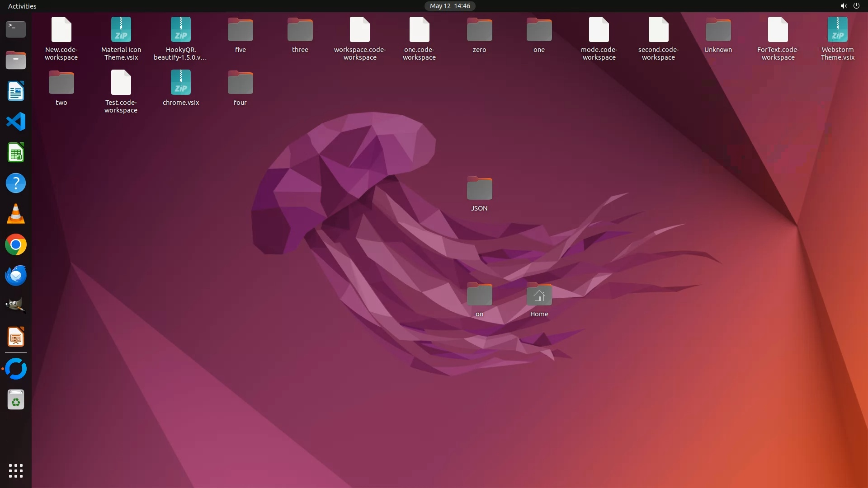Screen dimensions: 868x488
Task: Launch Visual Studio Code from dock
Action: click(16, 122)
